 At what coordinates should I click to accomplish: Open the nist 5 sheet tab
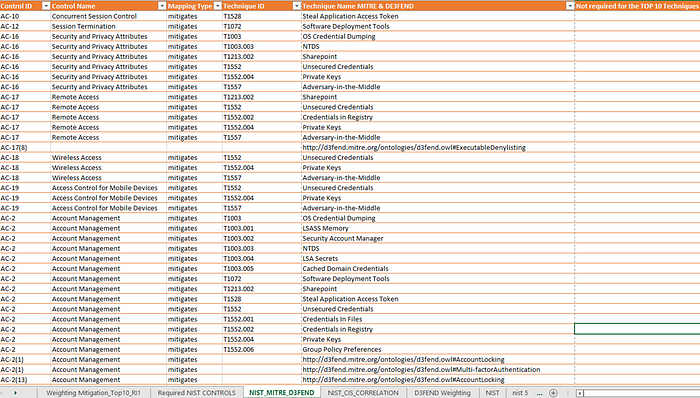tap(520, 393)
